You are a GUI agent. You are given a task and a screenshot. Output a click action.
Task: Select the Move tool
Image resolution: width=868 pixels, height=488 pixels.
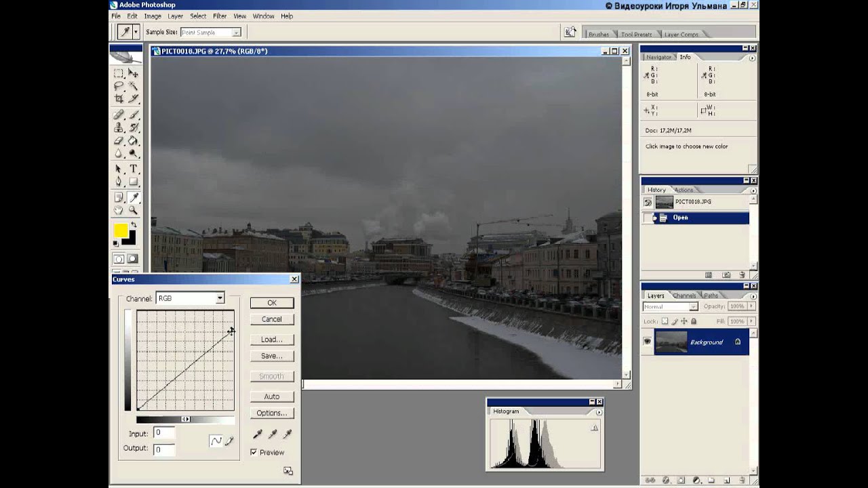[x=133, y=73]
